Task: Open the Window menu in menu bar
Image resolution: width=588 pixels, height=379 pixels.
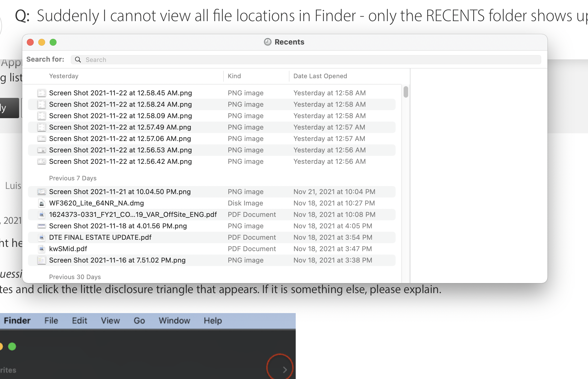Action: 174,320
